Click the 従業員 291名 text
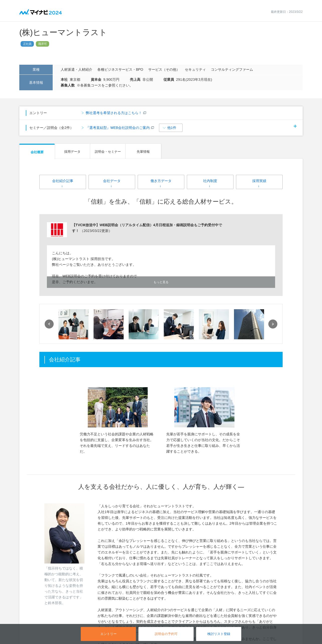Screen dimensions: 322x644 pyautogui.click(x=188, y=79)
